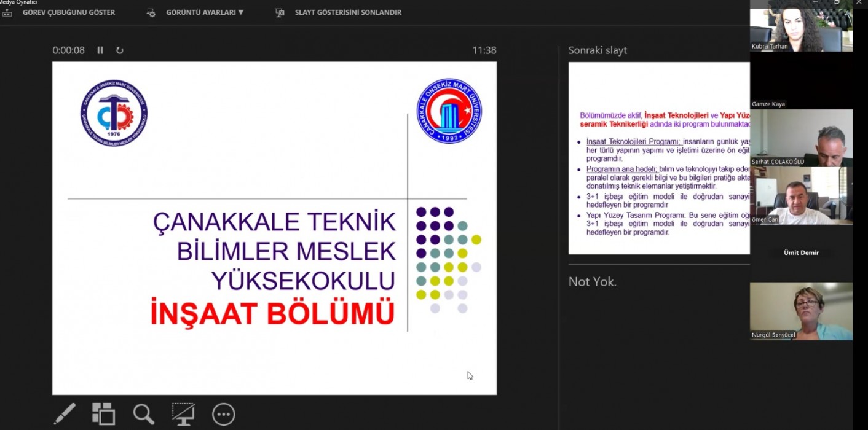Screen dimensions: 868x430
Task: Click the elapsed time 0:00:08
Action: click(x=69, y=50)
